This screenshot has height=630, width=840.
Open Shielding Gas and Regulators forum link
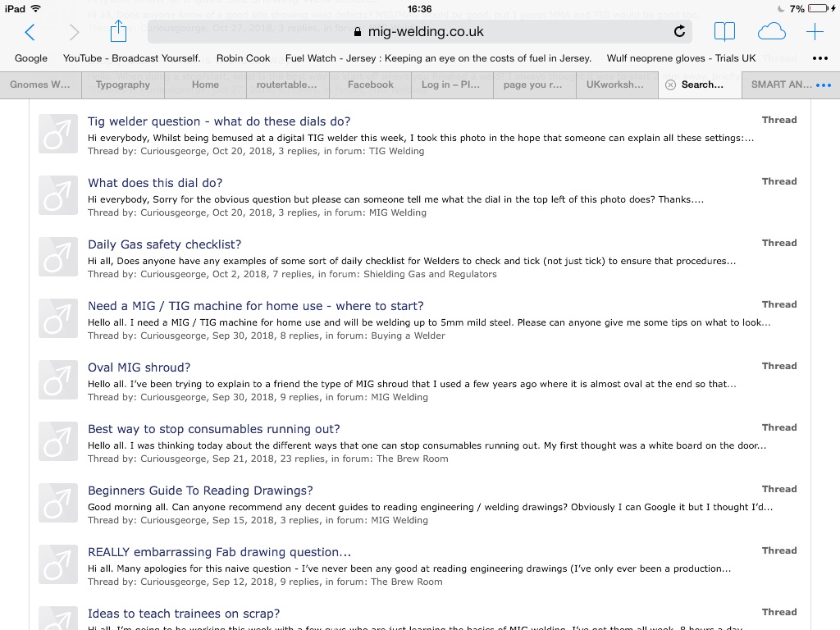click(x=430, y=274)
